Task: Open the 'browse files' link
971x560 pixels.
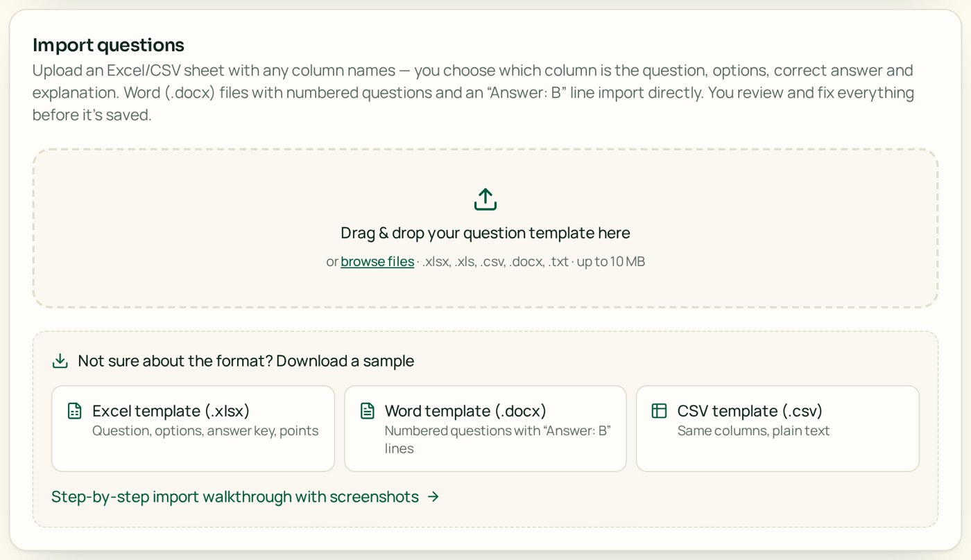Action: [377, 262]
